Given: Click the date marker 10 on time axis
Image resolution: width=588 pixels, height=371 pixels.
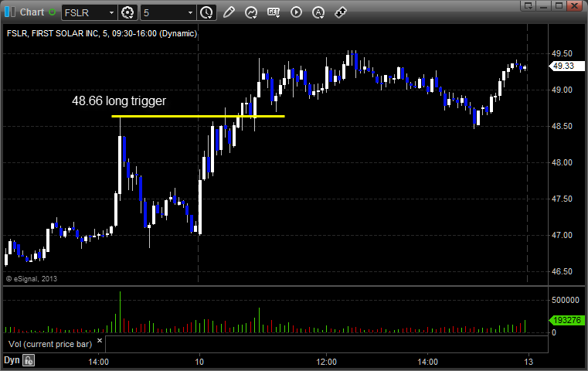Looking at the screenshot, I should 199,362.
